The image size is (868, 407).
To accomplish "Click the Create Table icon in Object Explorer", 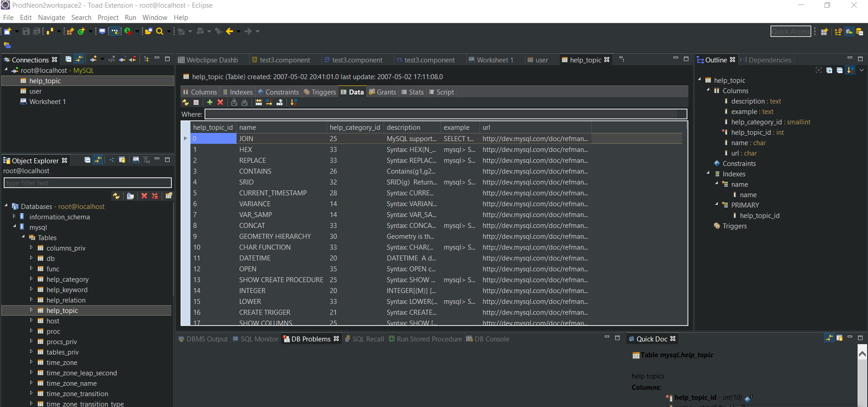I will [169, 196].
